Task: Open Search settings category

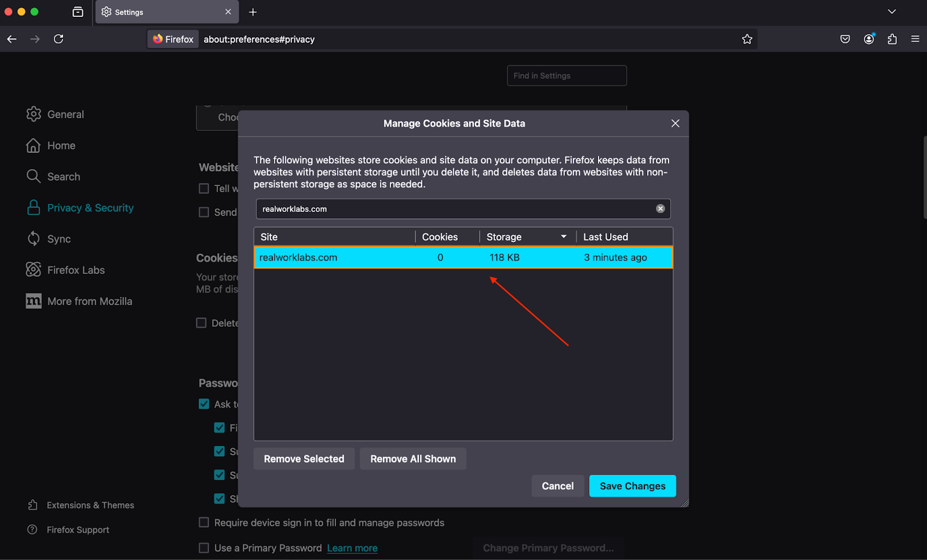Action: click(x=53, y=177)
